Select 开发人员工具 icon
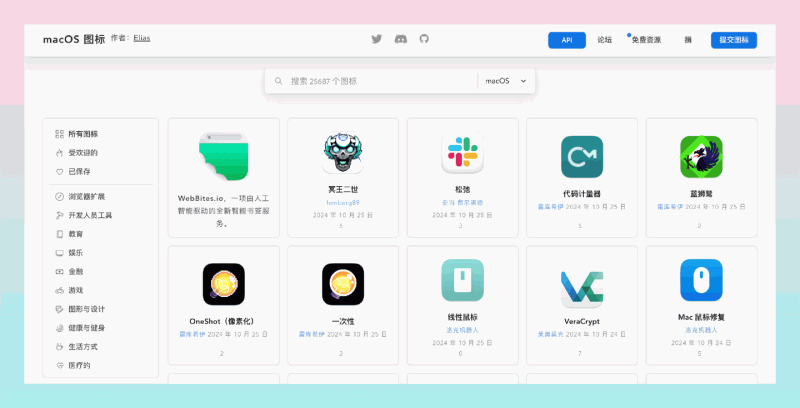The width and height of the screenshot is (800, 408). (x=59, y=216)
